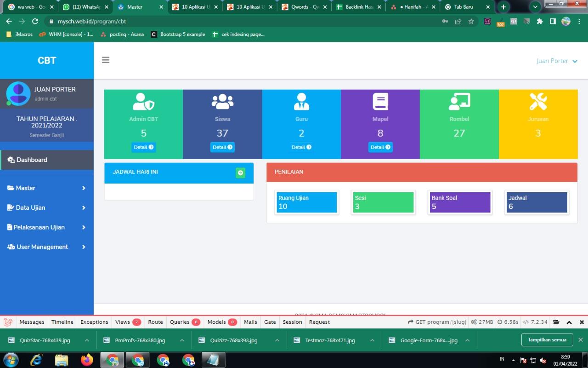
Task: Click the Ruang Ujian blue tile
Action: click(x=306, y=202)
